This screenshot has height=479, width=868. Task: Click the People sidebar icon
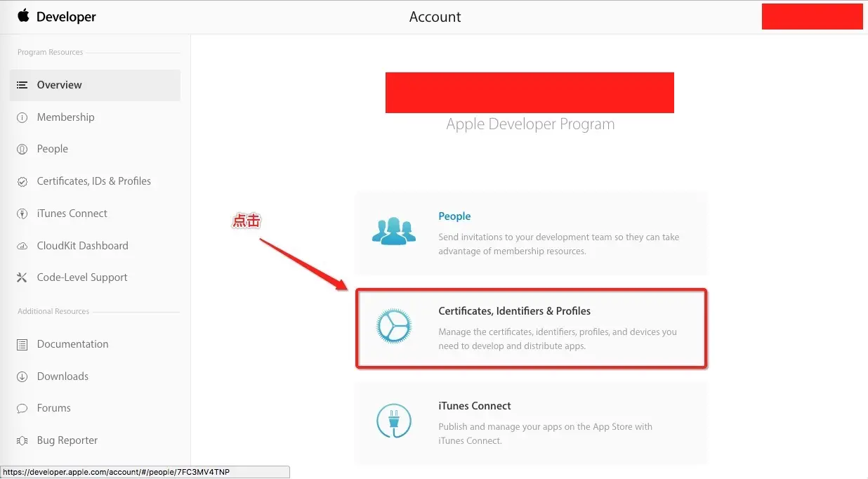pos(22,149)
